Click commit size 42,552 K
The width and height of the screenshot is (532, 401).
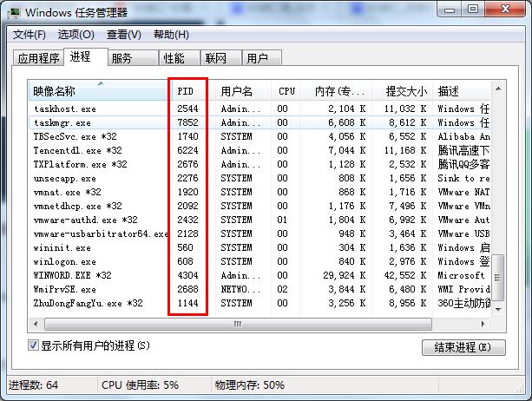405,275
